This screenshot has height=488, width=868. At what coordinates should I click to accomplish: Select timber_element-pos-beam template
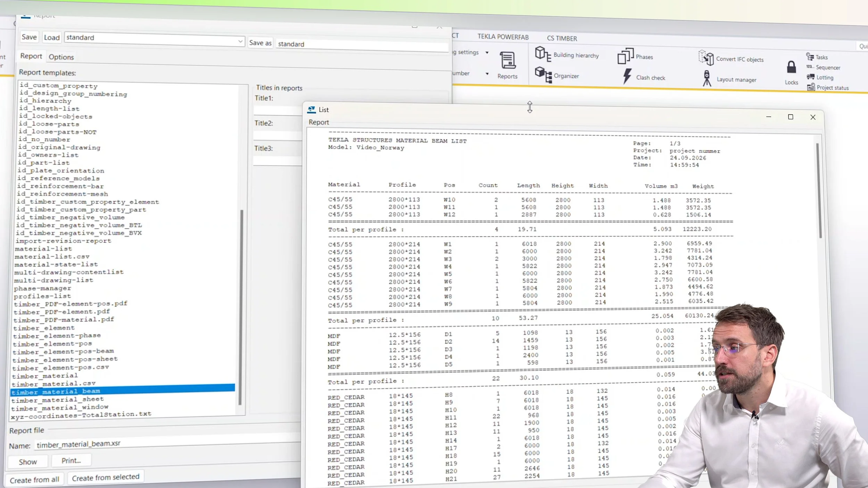[x=63, y=352]
